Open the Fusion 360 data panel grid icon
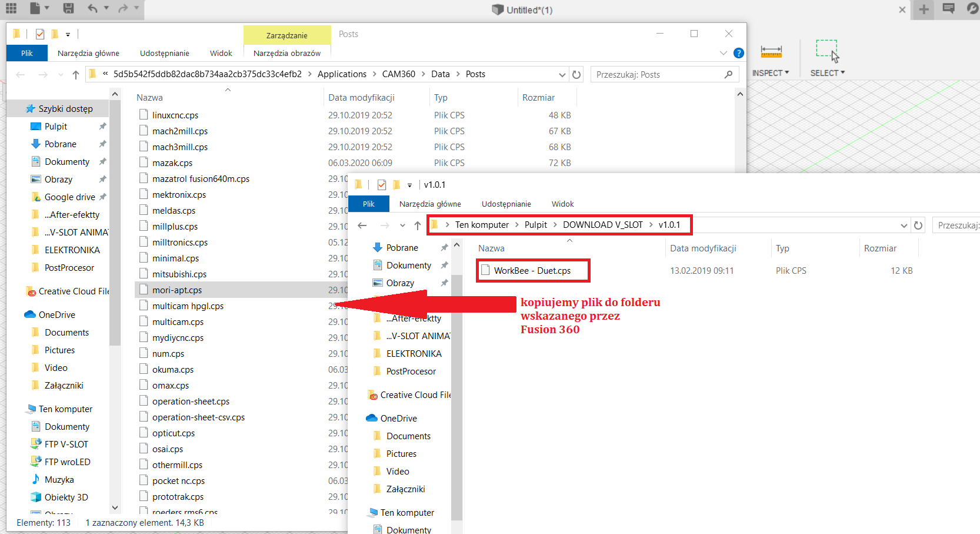The height and width of the screenshot is (534, 980). coord(11,8)
